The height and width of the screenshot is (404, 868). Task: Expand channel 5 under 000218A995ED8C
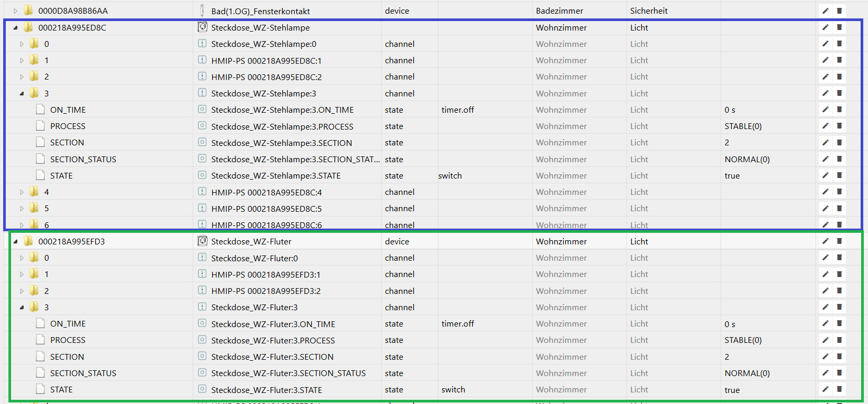coord(22,208)
